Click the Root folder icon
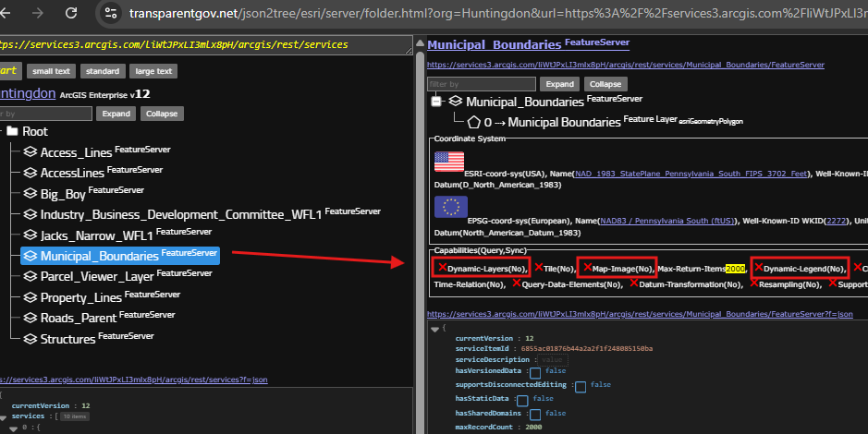The height and width of the screenshot is (434, 868). 12,131
